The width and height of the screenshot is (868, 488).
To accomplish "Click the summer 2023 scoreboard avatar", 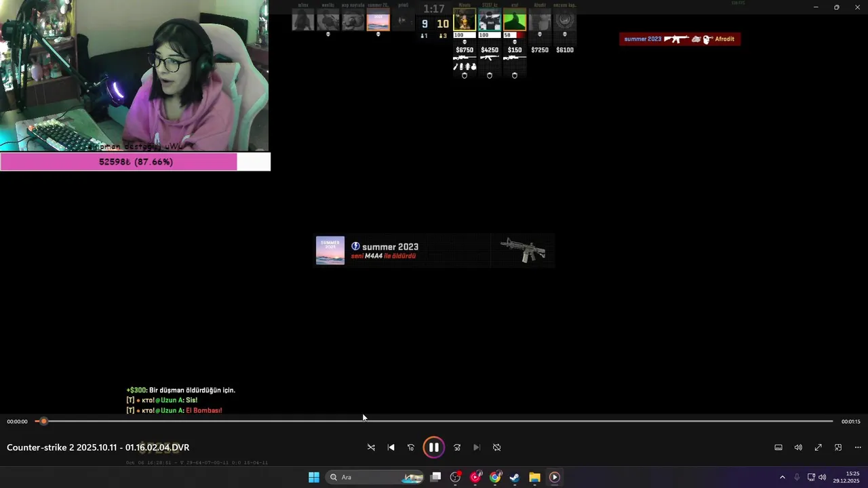I will pos(378,20).
